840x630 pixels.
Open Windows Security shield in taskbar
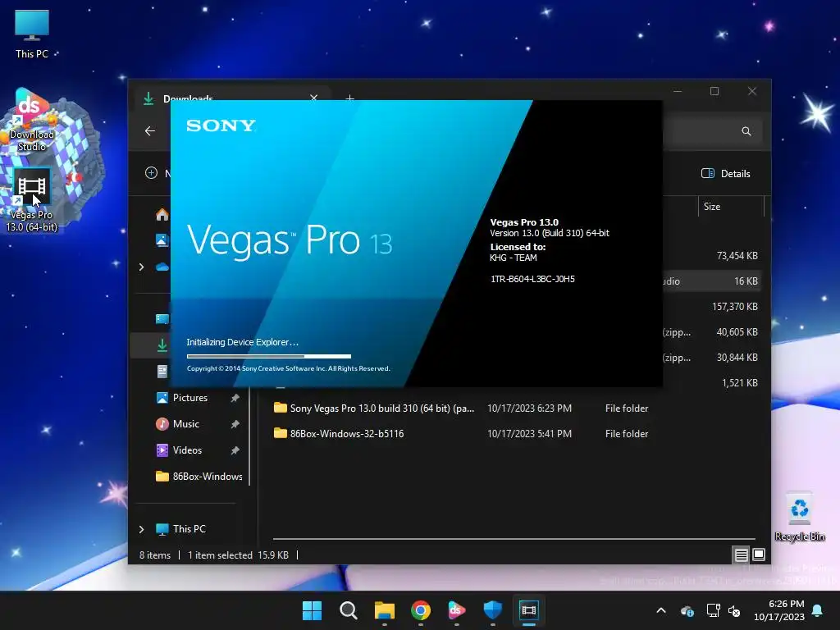tap(492, 610)
